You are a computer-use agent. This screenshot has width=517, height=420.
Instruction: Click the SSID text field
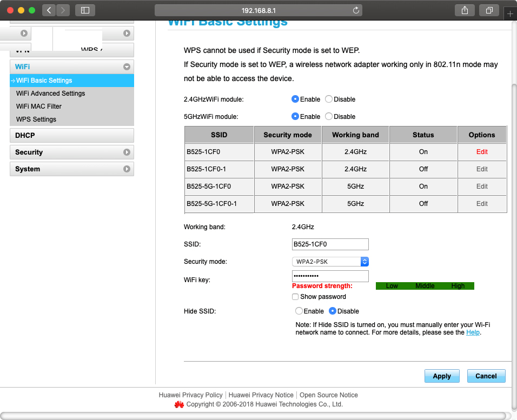pyautogui.click(x=330, y=244)
